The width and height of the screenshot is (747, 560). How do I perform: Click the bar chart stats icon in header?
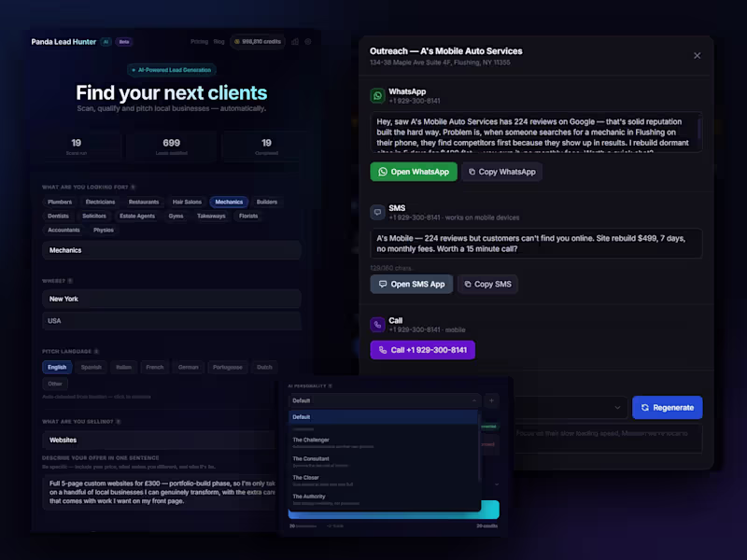tap(295, 42)
